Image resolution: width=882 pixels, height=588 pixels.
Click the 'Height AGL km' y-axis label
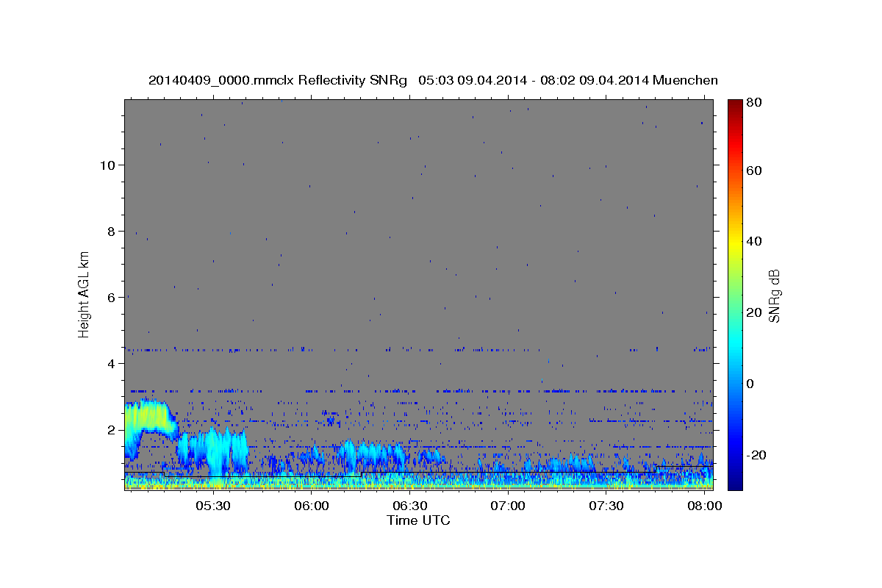[84, 294]
